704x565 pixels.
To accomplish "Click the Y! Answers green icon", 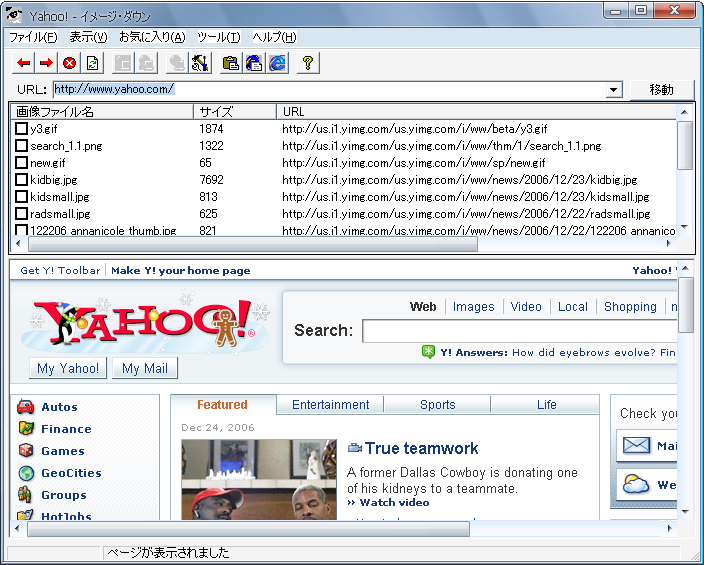I will (x=428, y=352).
